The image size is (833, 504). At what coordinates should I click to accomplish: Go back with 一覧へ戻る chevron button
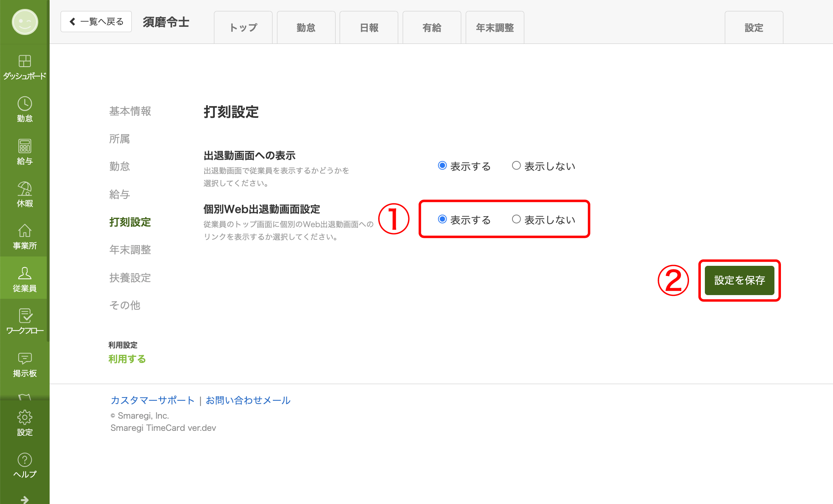96,22
